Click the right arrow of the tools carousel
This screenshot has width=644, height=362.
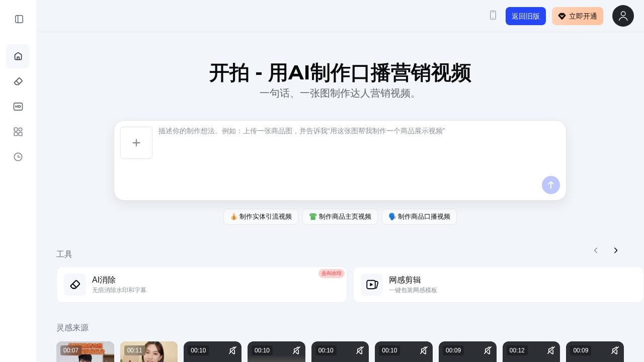(x=616, y=250)
